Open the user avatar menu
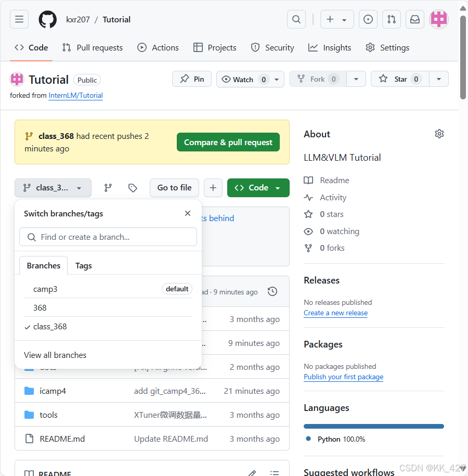The image size is (468, 476). click(439, 19)
